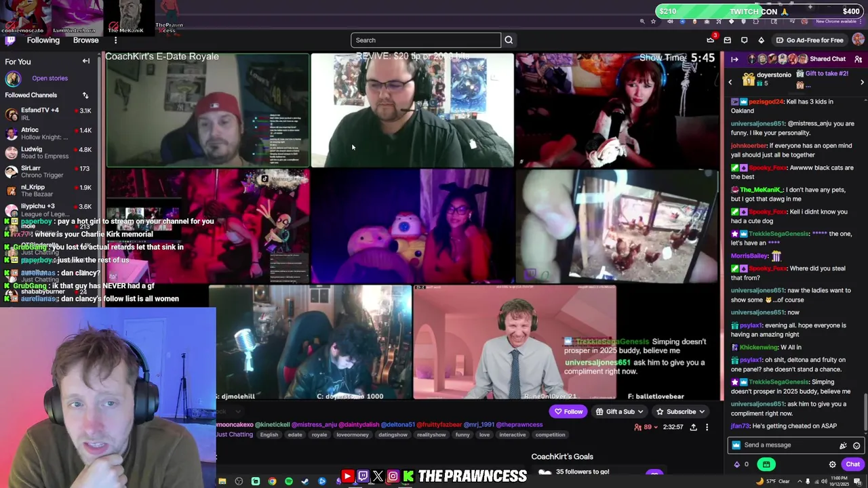Sort the Followed Channels list
868x488 pixels.
pos(85,96)
